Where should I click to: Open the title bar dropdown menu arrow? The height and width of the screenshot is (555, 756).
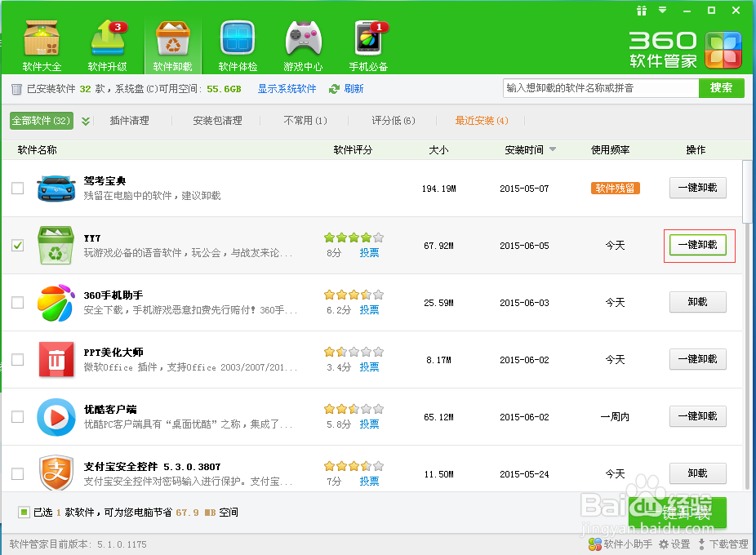pyautogui.click(x=663, y=10)
